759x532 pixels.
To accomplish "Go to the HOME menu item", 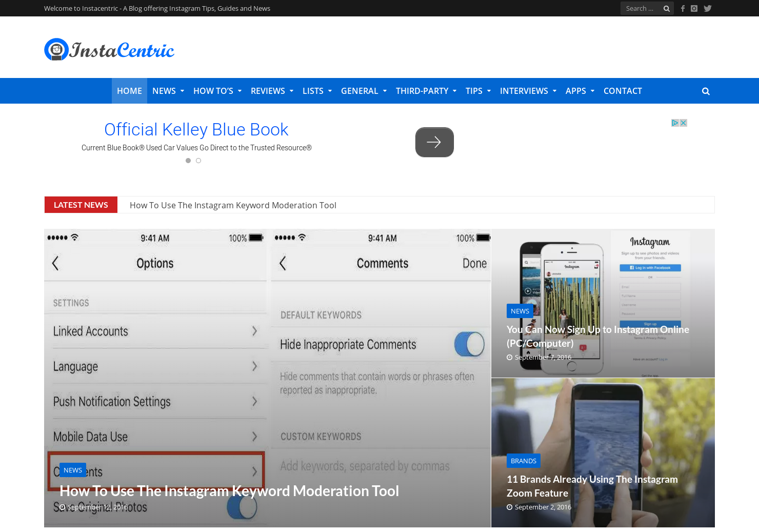I will (129, 91).
